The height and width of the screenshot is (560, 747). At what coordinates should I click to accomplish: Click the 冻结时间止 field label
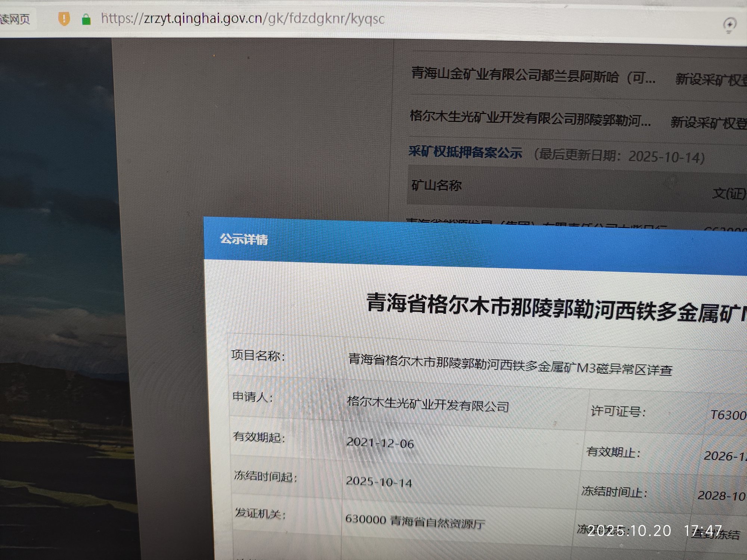pos(614,492)
